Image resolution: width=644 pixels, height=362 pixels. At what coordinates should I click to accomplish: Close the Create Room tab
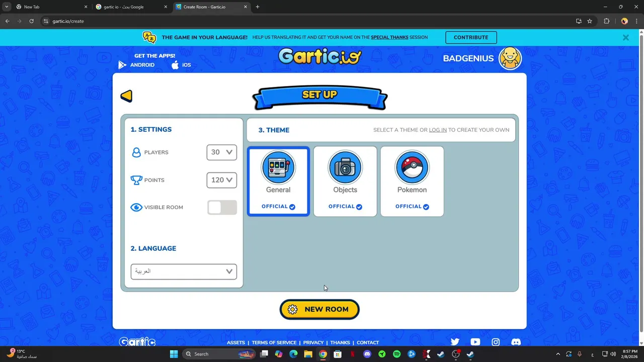tap(246, 7)
